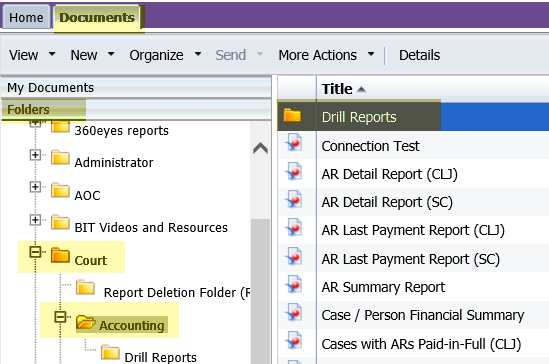Image resolution: width=549 pixels, height=364 pixels.
Task: Open the View dropdown menu
Action: [x=32, y=55]
